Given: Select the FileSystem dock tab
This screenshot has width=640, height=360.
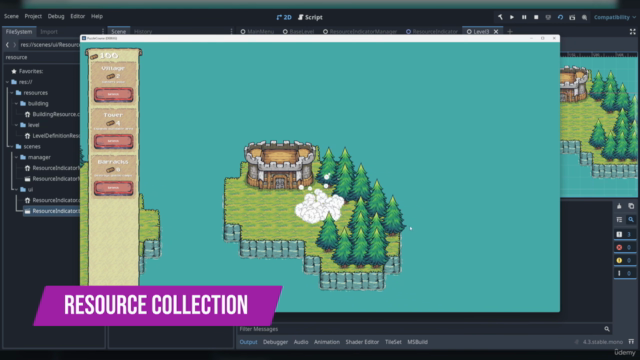Looking at the screenshot, I should pyautogui.click(x=19, y=31).
